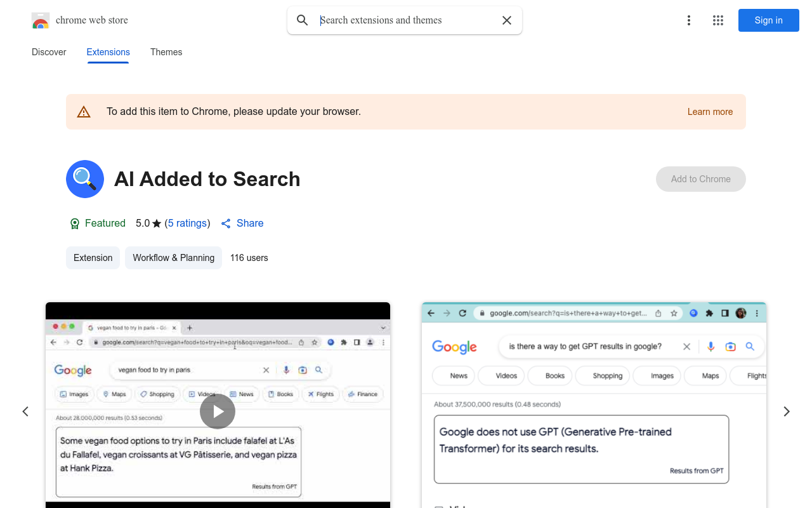Clear the search field with X
This screenshot has height=508, width=812.
tap(507, 20)
